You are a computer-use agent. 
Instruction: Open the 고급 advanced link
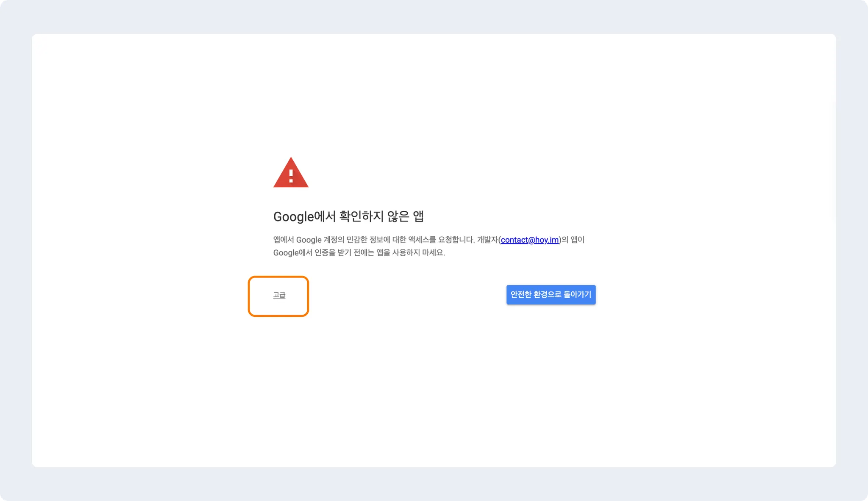(x=279, y=295)
